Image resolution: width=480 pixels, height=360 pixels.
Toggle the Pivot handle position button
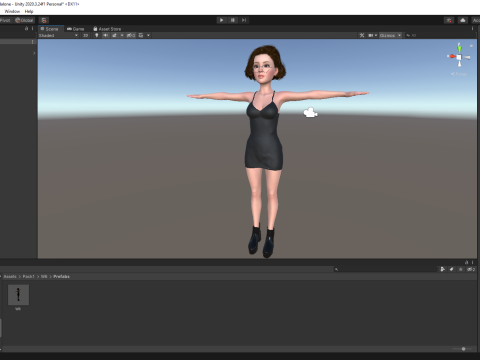[5, 20]
